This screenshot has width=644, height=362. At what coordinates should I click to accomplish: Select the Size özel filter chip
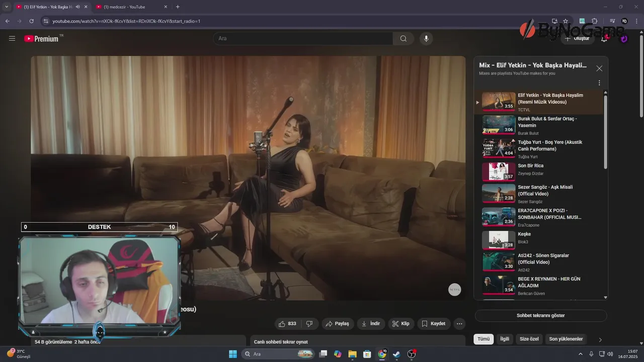point(529,339)
